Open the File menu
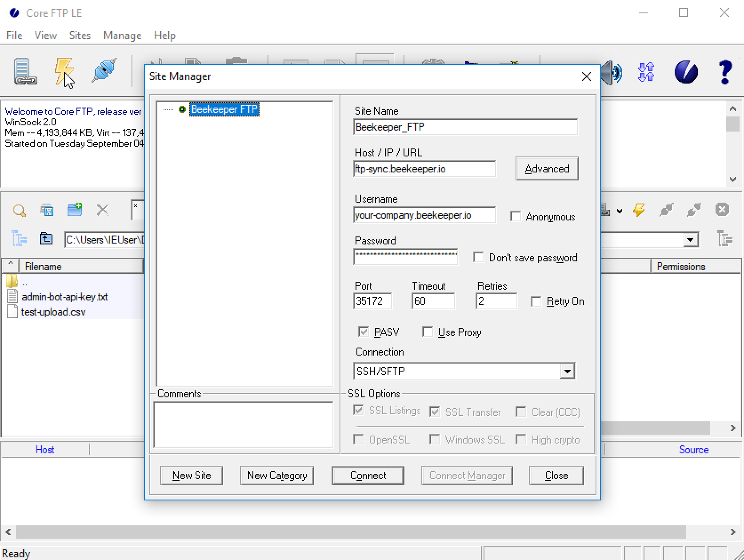Image resolution: width=744 pixels, height=560 pixels. (x=14, y=36)
